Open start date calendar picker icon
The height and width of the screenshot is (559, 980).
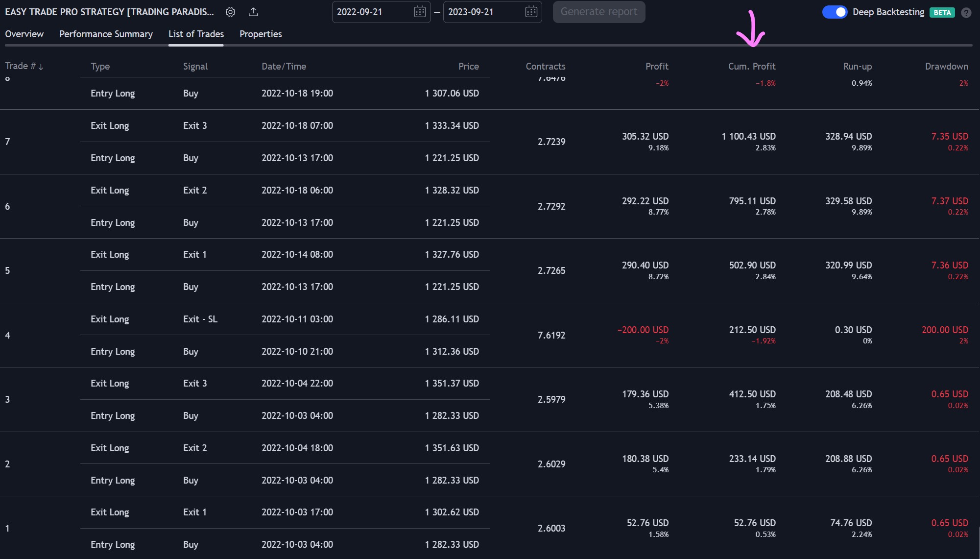(x=420, y=12)
